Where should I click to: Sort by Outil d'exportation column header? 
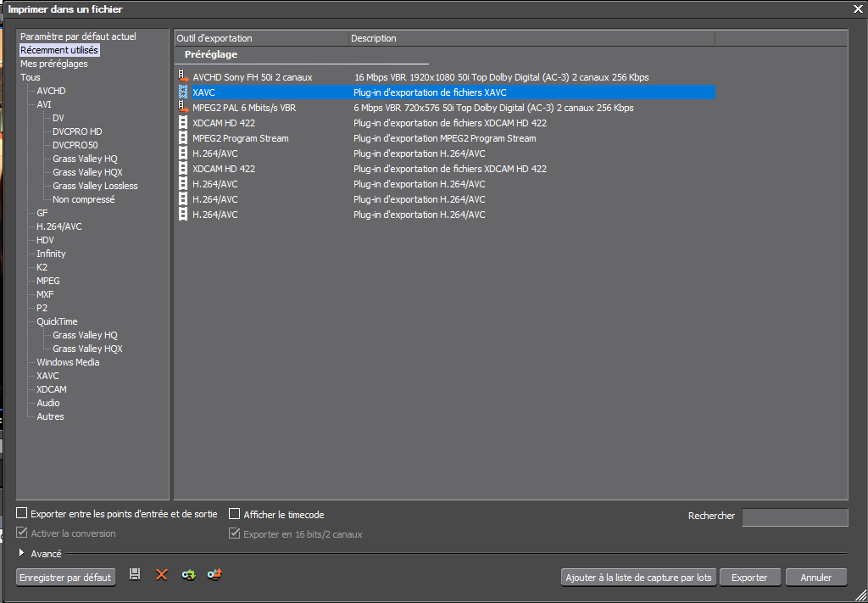coord(261,38)
